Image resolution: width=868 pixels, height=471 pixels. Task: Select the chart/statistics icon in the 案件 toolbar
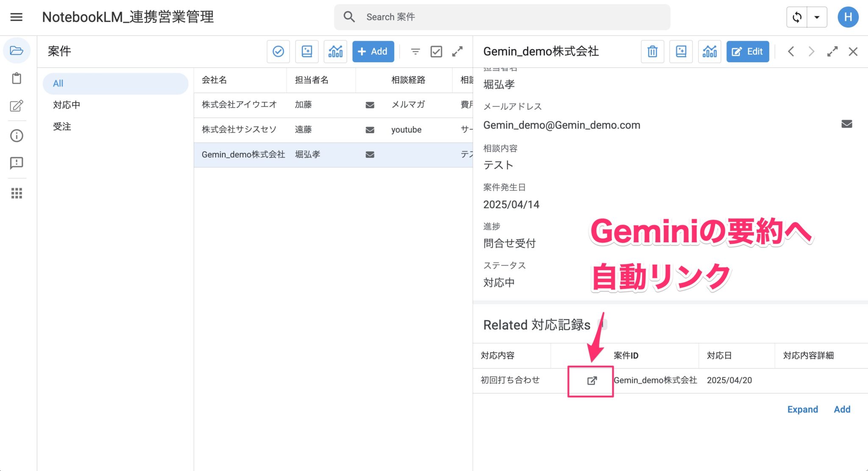pyautogui.click(x=335, y=51)
